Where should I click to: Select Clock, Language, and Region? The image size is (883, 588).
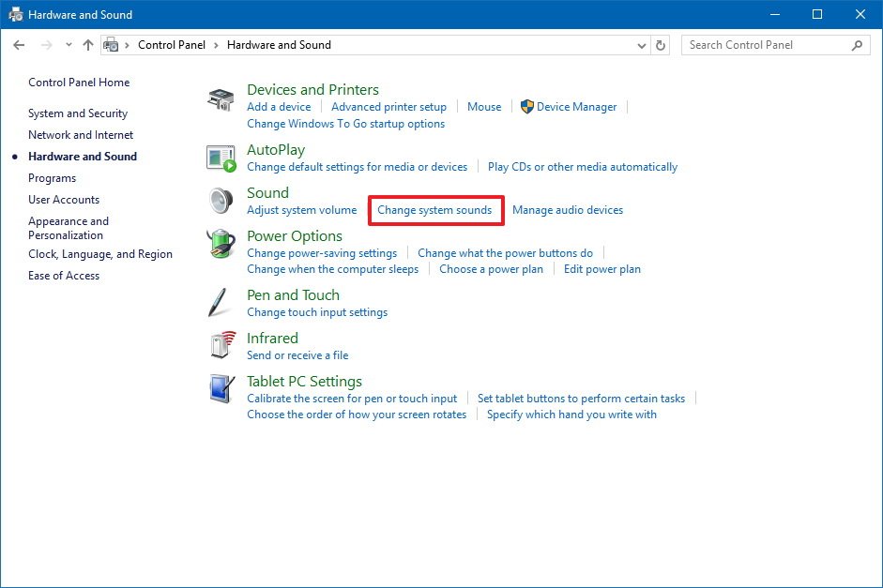pos(100,254)
